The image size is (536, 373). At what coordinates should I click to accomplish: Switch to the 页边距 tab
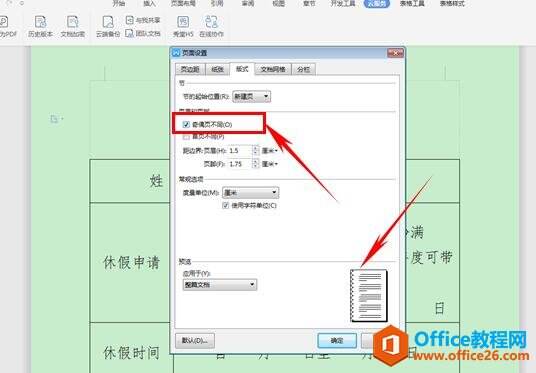coord(190,69)
